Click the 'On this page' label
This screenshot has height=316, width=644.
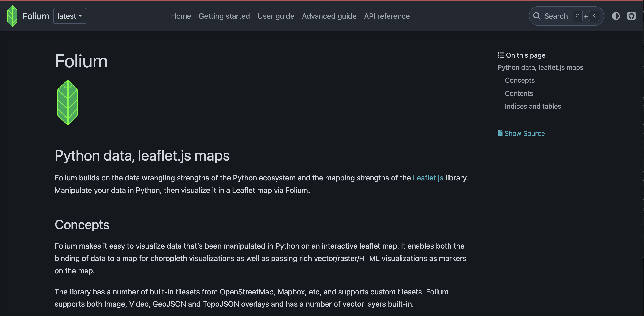[525, 55]
